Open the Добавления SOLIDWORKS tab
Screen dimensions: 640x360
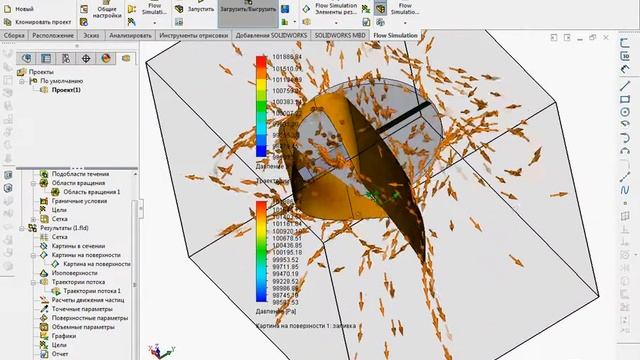click(x=271, y=36)
